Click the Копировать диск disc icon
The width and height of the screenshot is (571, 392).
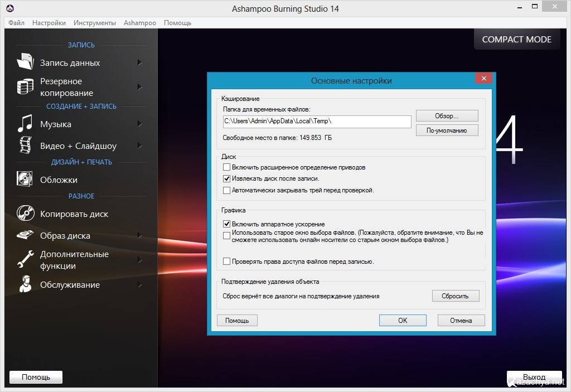[25, 214]
